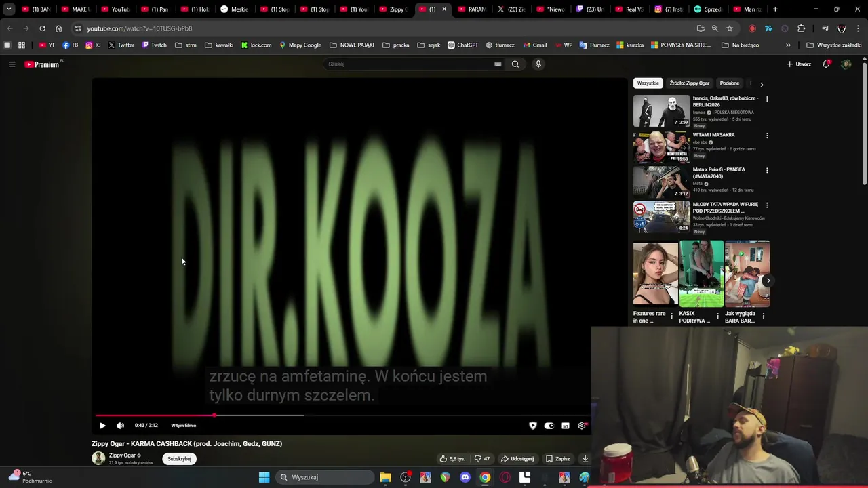Open Mata x Polo G PANGEA thumbnail
868x488 pixels.
click(662, 182)
